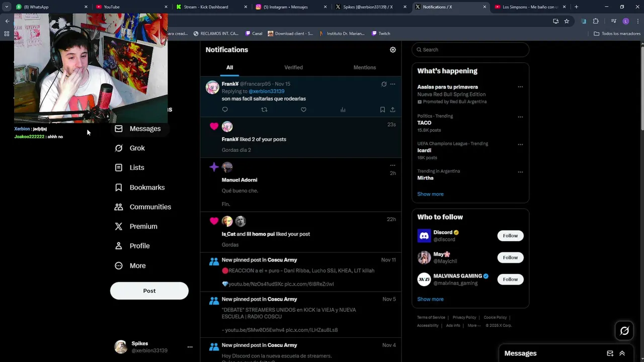Open Premium page
The width and height of the screenshot is (644, 362).
click(x=136, y=226)
